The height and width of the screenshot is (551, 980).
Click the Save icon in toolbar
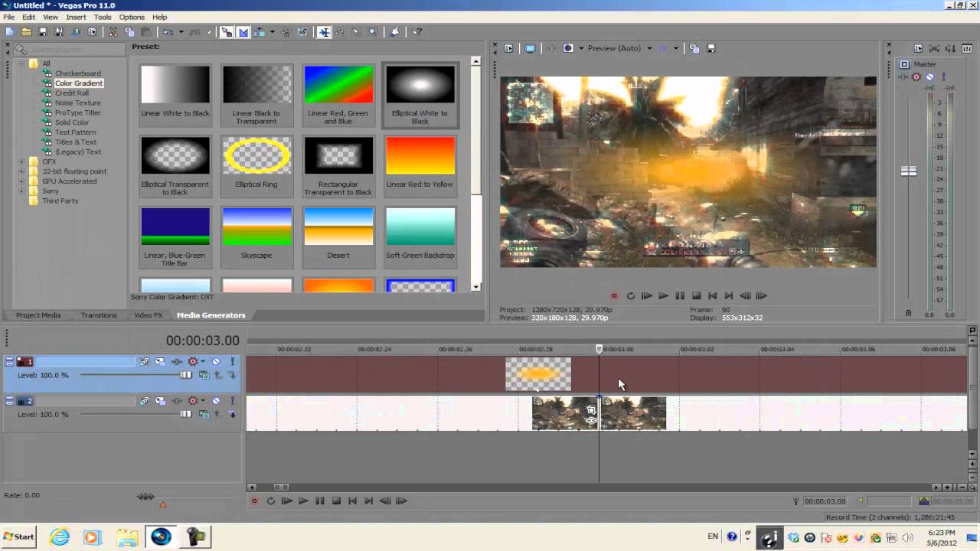coord(43,32)
